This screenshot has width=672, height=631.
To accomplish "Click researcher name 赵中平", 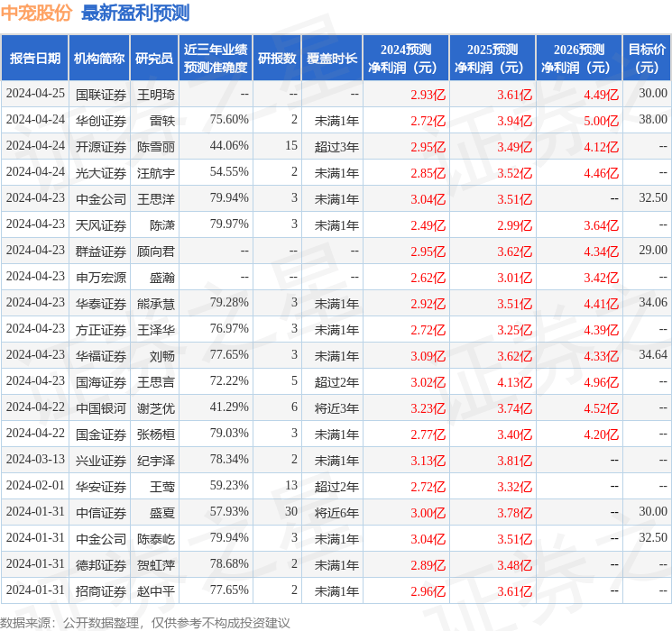I will [156, 591].
